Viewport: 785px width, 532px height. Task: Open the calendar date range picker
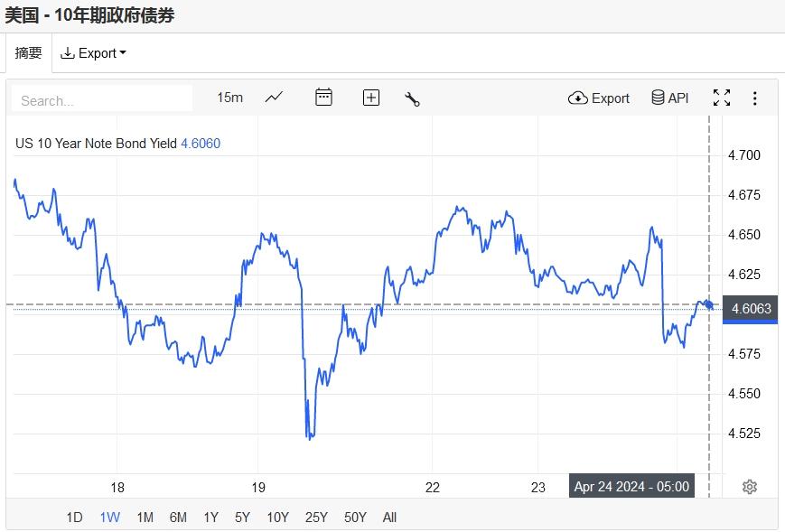323,98
